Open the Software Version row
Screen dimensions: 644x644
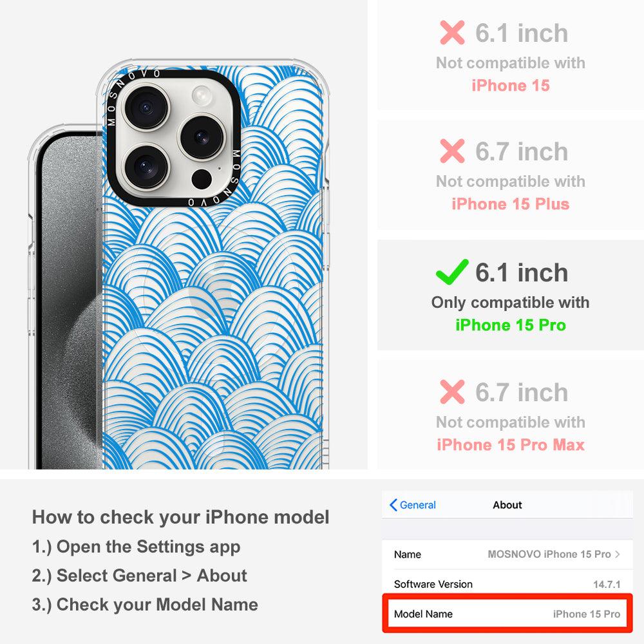507,584
